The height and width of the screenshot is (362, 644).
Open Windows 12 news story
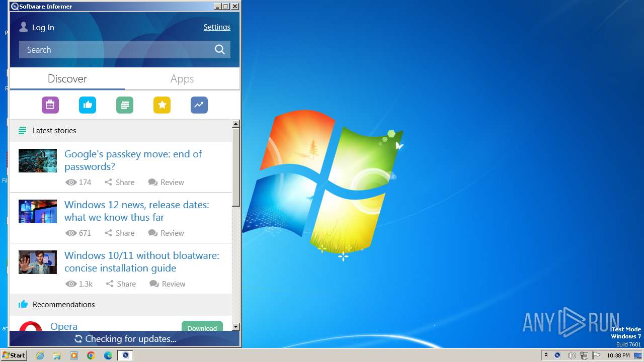pos(137,211)
